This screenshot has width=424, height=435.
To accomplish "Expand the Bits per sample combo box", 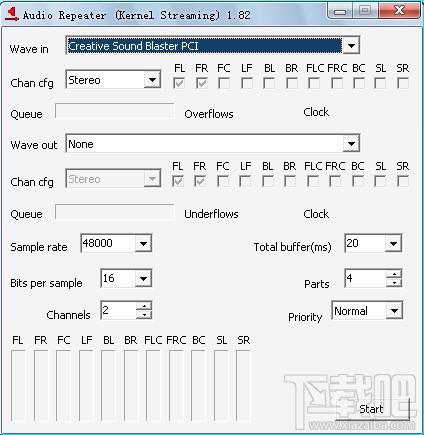I will click(143, 278).
